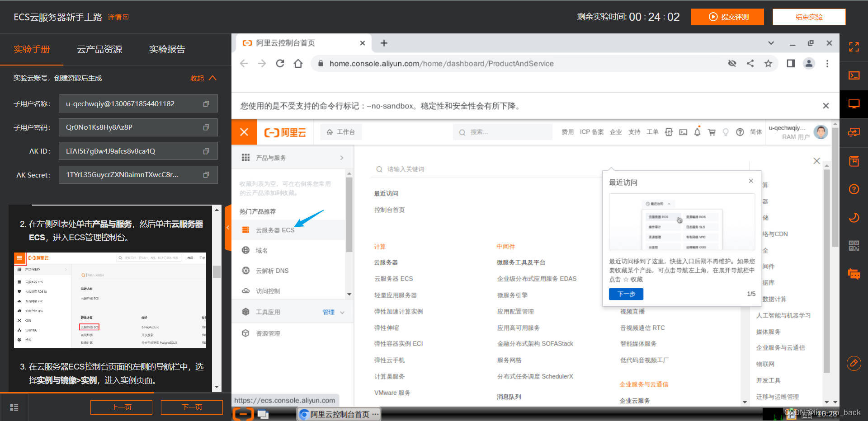Copy the AK Secret value
The height and width of the screenshot is (421, 868).
pyautogui.click(x=206, y=175)
